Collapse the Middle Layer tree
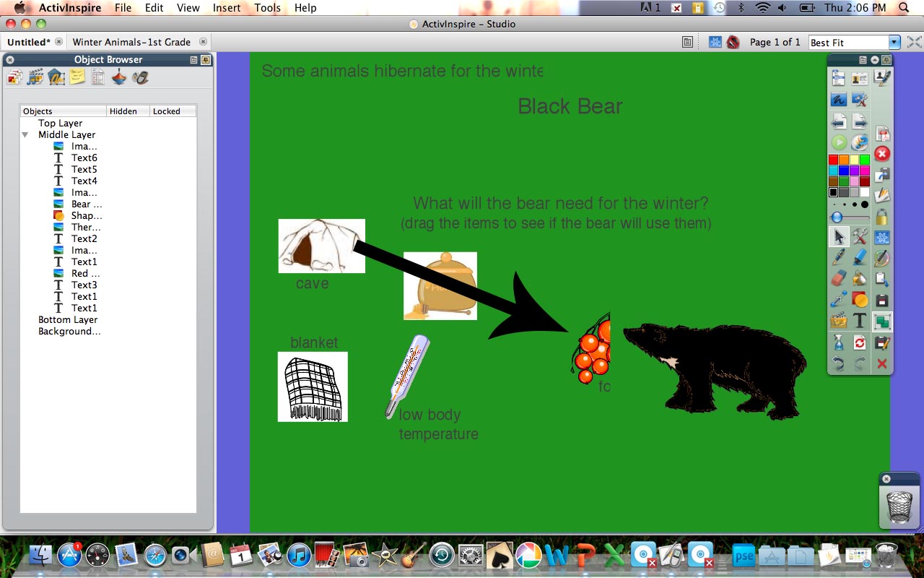The width and height of the screenshot is (924, 578). coord(25,134)
